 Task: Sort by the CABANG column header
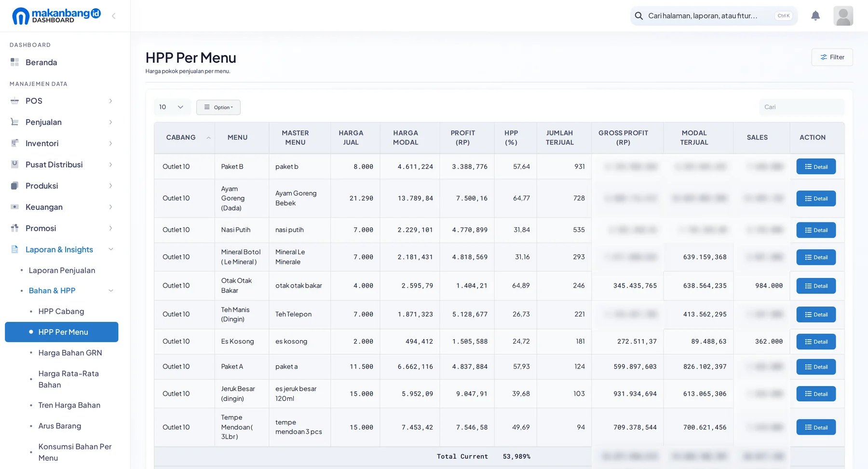[184, 138]
